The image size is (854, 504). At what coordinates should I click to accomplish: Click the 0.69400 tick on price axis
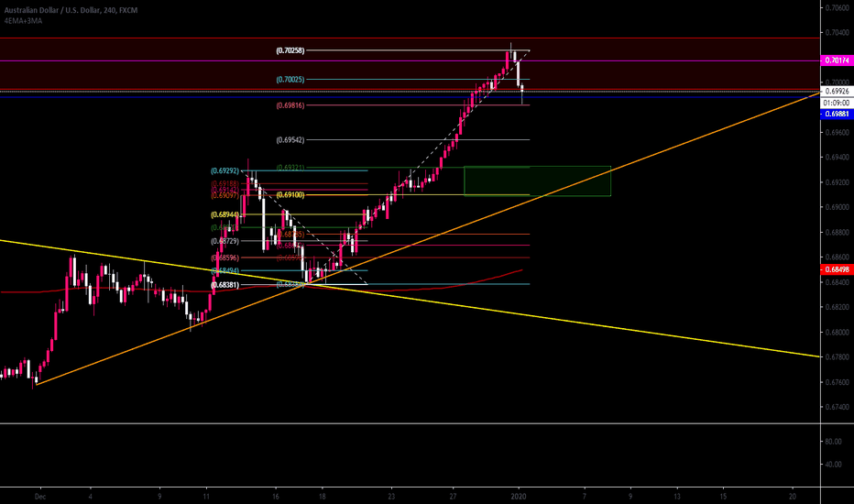tap(838, 158)
